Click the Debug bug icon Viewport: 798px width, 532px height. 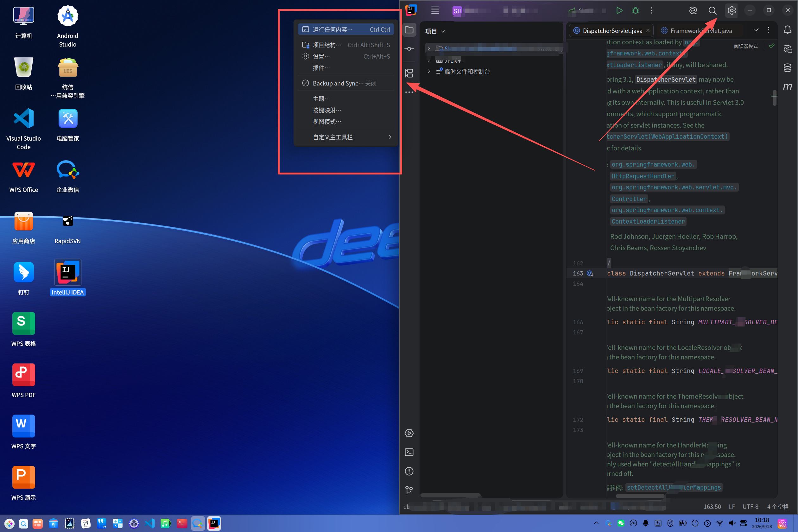pos(636,10)
